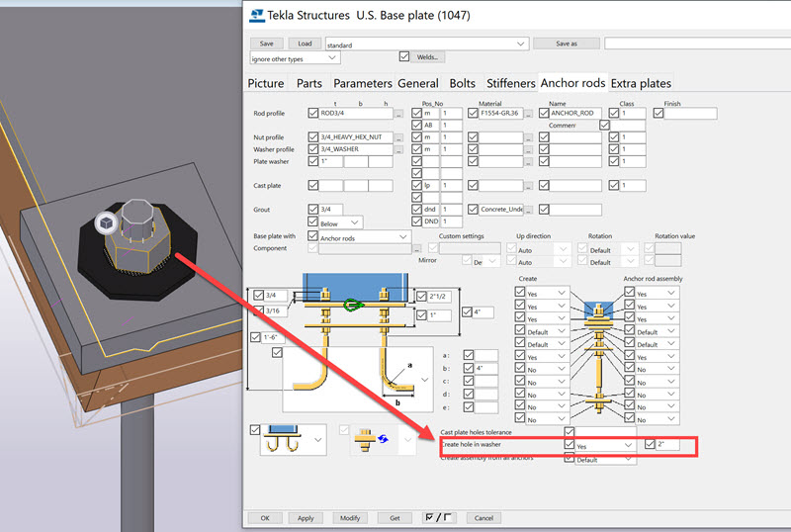
Task: Switch to the Picture tab
Action: (x=266, y=83)
